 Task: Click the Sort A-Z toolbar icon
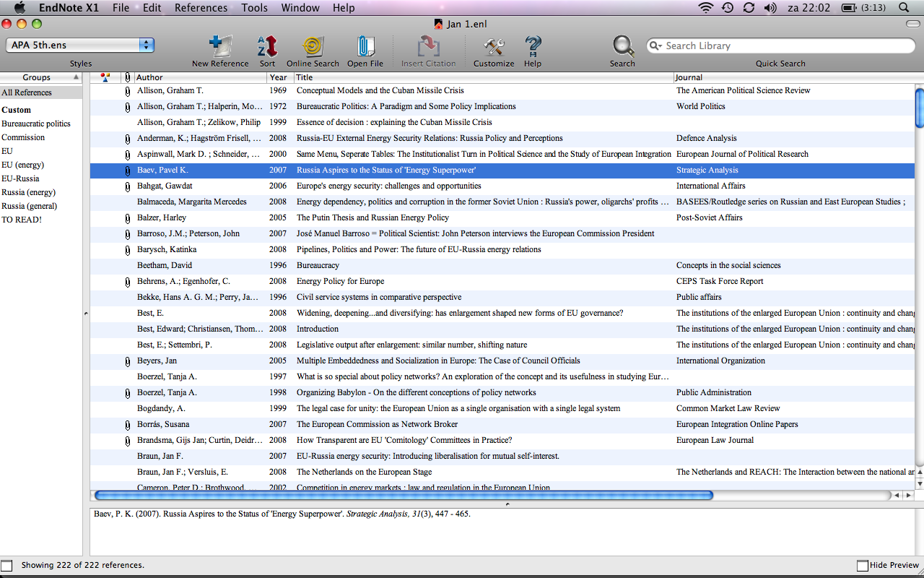pyautogui.click(x=267, y=47)
